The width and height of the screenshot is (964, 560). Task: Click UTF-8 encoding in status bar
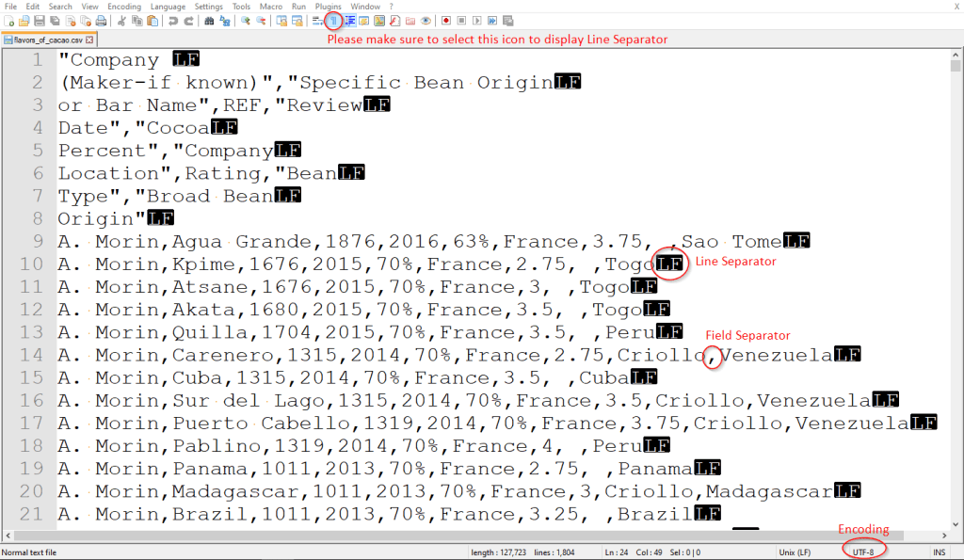click(x=863, y=552)
